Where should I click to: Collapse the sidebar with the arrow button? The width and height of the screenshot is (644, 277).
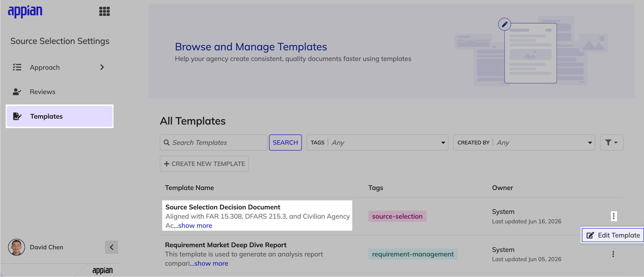112,247
